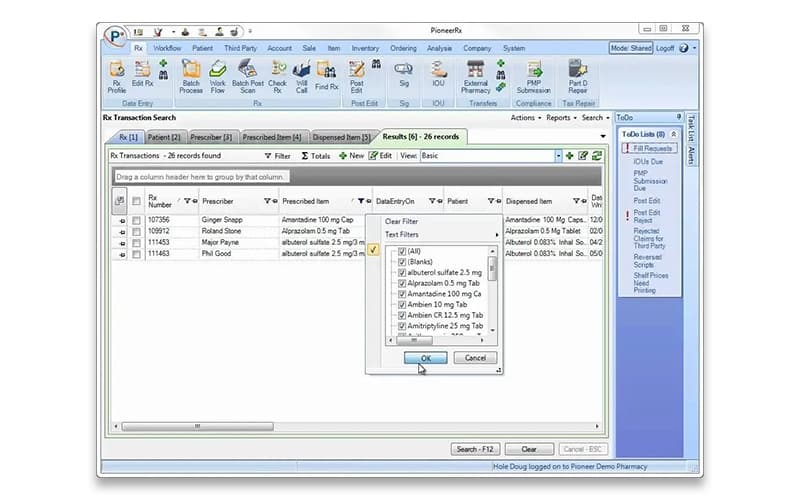
Task: Launch Part D Repair tool
Action: tap(578, 77)
